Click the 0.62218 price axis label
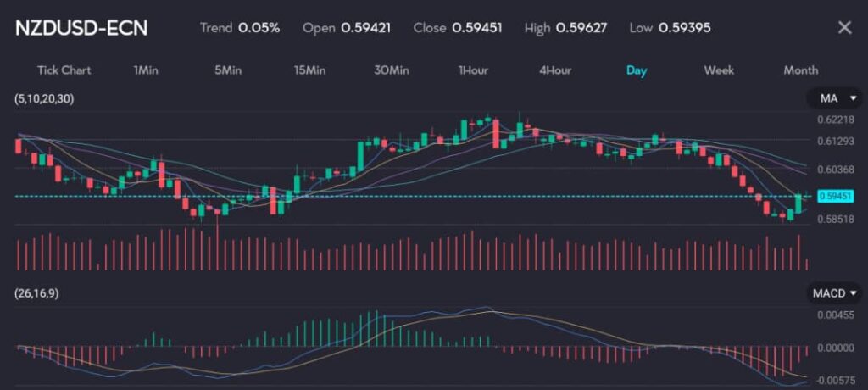The image size is (868, 390). 834,120
